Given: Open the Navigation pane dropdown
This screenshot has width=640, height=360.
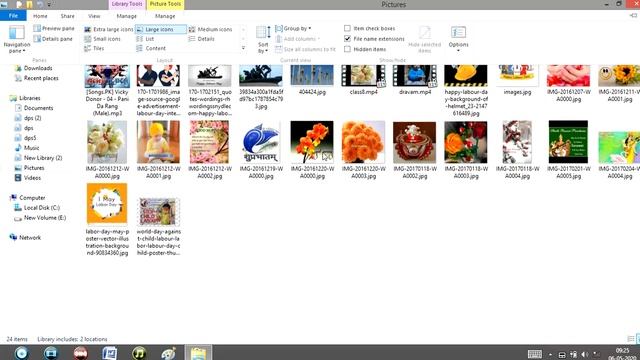Looking at the screenshot, I should [x=16, y=39].
